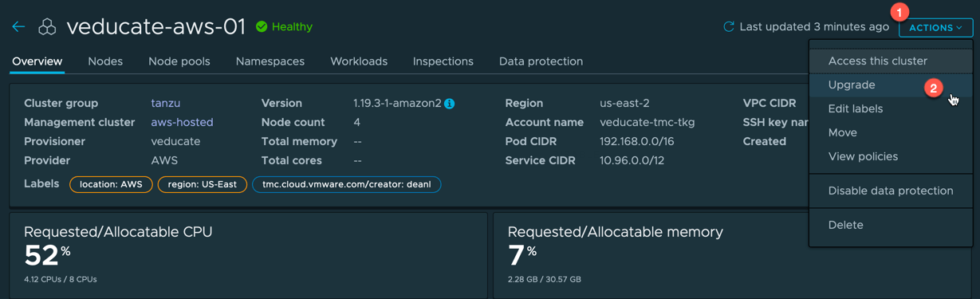Open the Workloads tab
This screenshot has height=299, width=980.
click(x=359, y=61)
